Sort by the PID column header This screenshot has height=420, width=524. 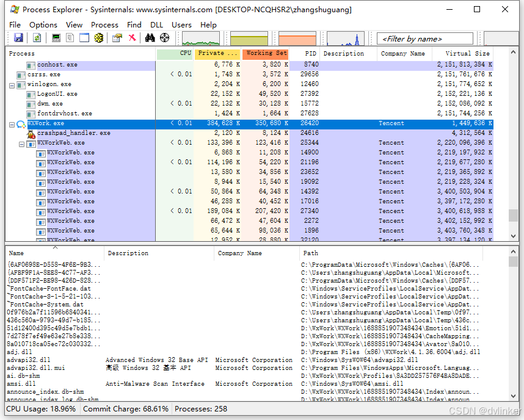(x=304, y=54)
